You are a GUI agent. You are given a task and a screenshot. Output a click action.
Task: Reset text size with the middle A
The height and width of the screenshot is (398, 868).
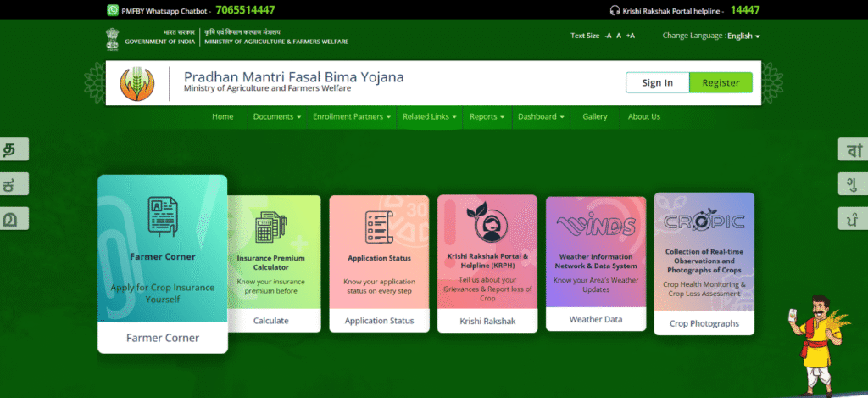coord(619,36)
